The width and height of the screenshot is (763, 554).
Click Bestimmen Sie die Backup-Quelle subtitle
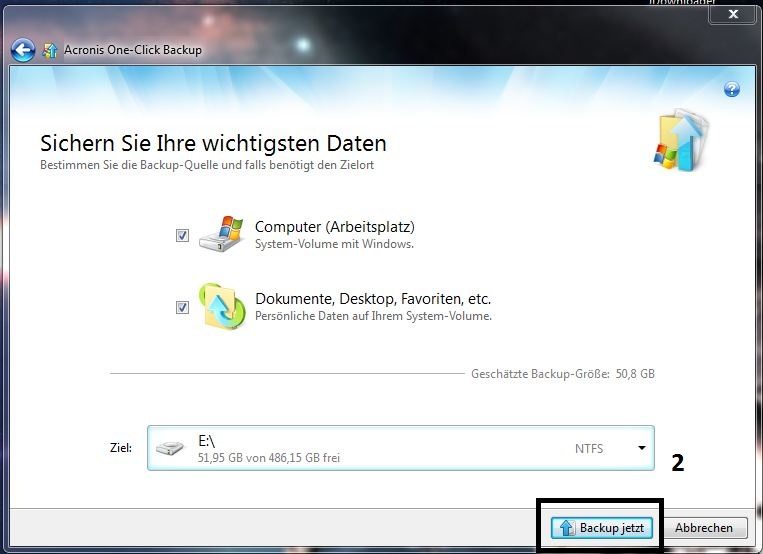pos(207,165)
